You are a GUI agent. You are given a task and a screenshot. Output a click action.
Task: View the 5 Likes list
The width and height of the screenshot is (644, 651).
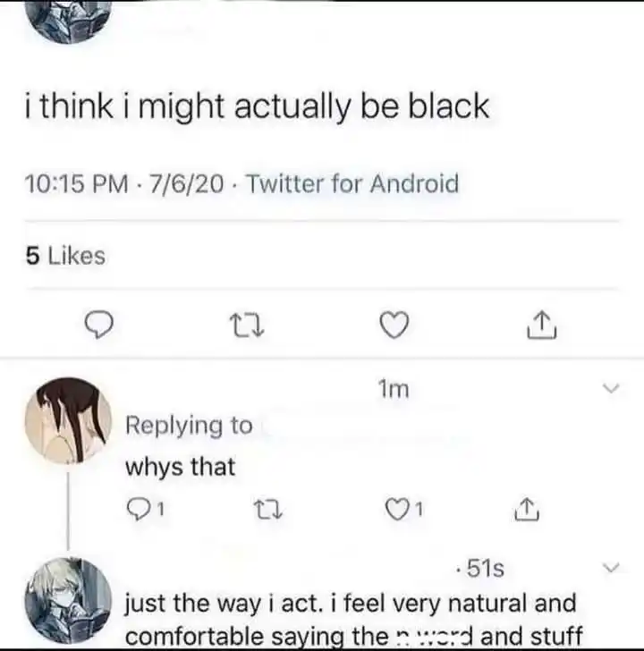tap(65, 256)
